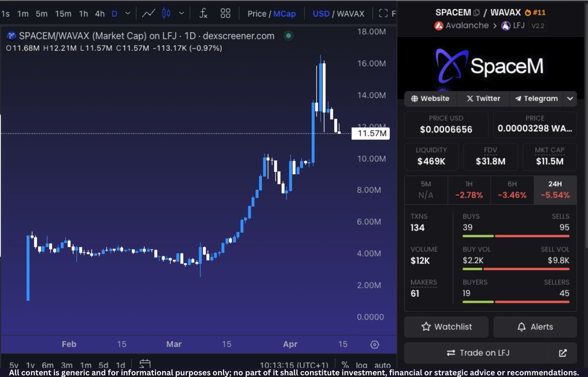
Task: Copy SPACEM token address icon
Action: pos(476,13)
